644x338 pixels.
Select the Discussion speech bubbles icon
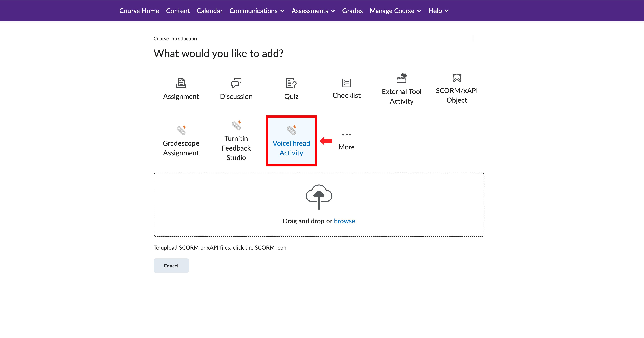(236, 83)
